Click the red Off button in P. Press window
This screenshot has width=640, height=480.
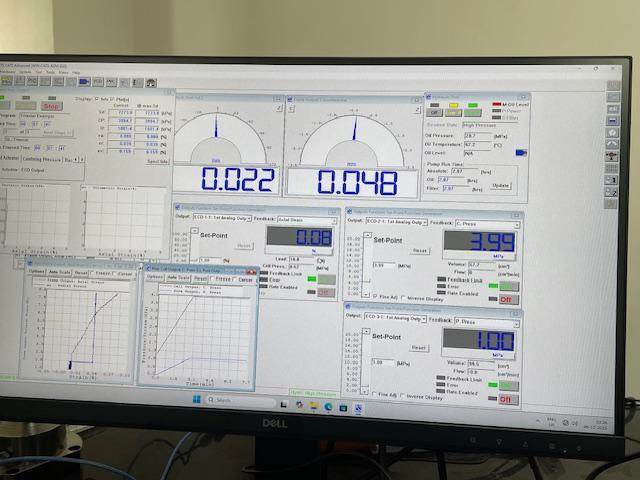coord(508,399)
